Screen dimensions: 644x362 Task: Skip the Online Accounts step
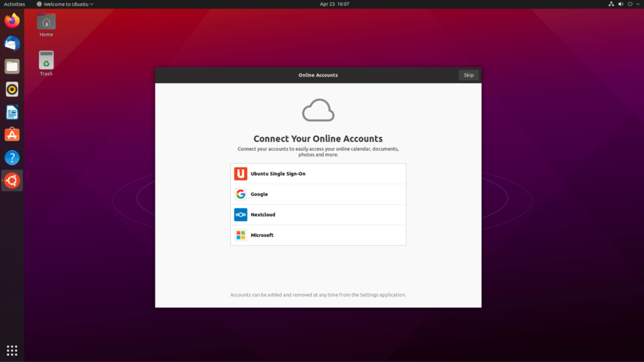click(469, 75)
